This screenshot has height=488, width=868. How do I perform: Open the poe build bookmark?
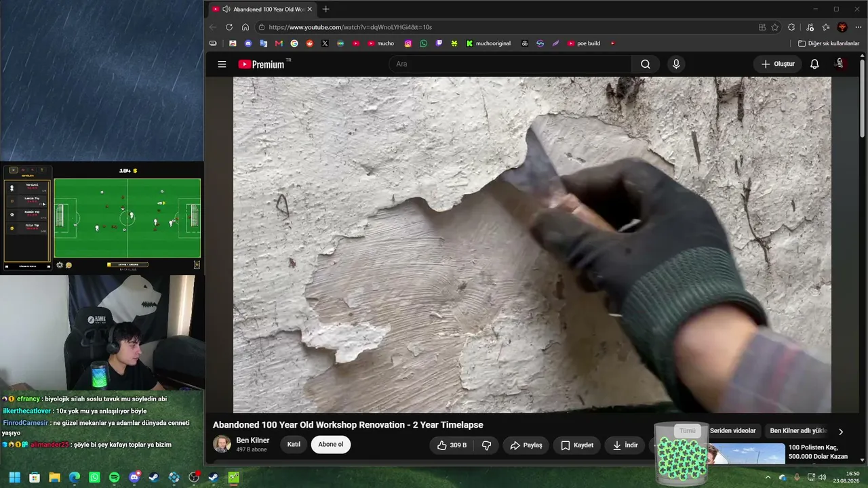(x=584, y=43)
